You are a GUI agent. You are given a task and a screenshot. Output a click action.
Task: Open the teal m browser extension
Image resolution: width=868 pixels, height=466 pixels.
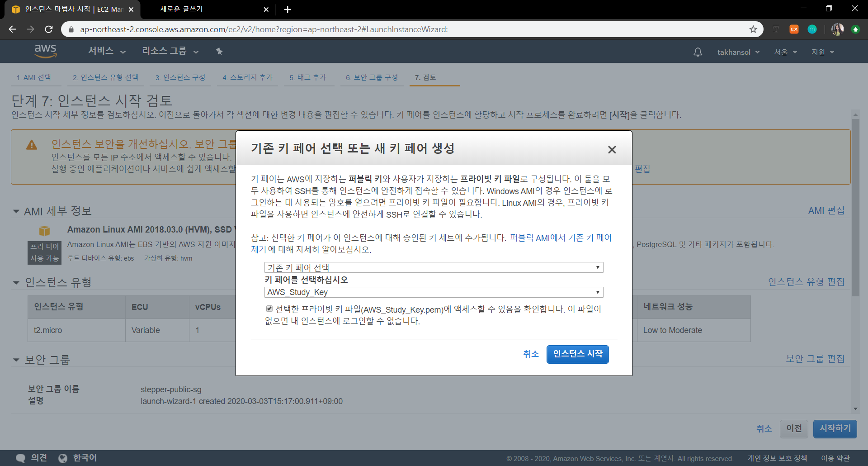(x=812, y=29)
